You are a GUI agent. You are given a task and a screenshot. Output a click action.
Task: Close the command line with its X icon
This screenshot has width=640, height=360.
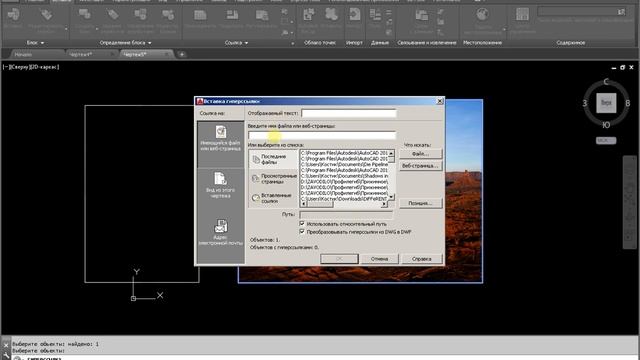tap(6, 345)
